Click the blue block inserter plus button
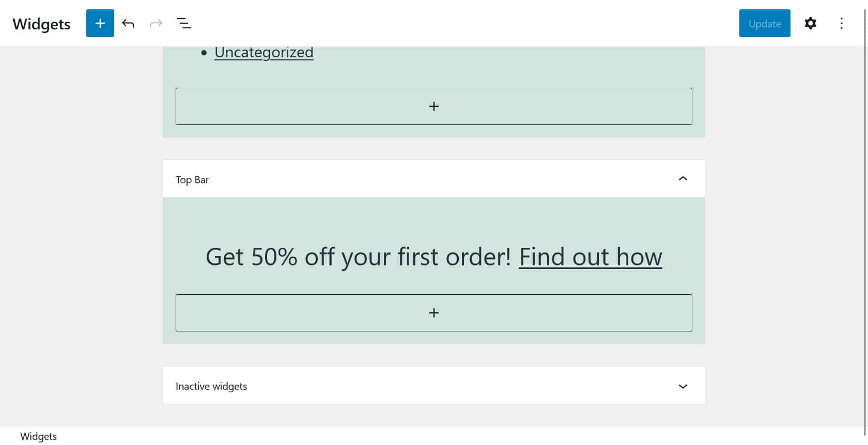868x445 pixels. [x=100, y=23]
